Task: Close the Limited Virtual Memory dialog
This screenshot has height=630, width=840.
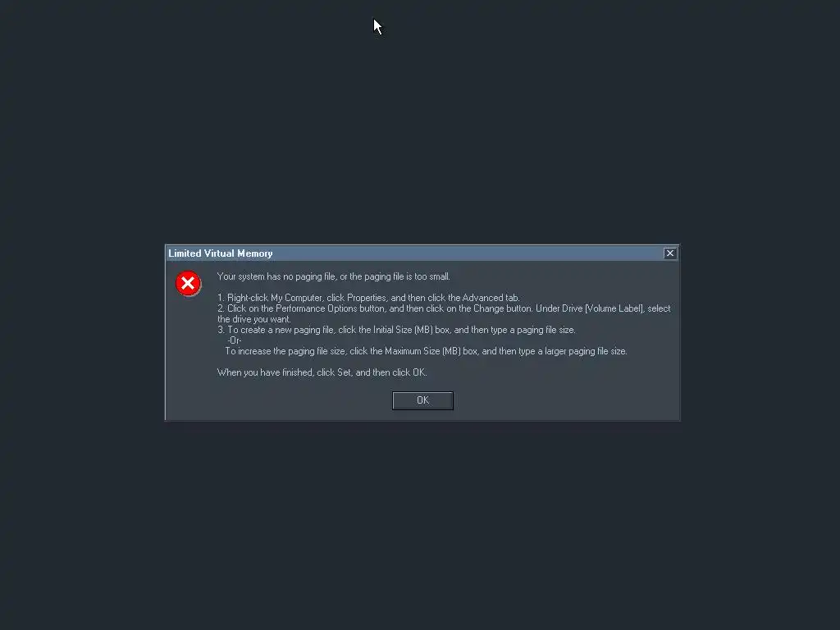Action: tap(669, 253)
